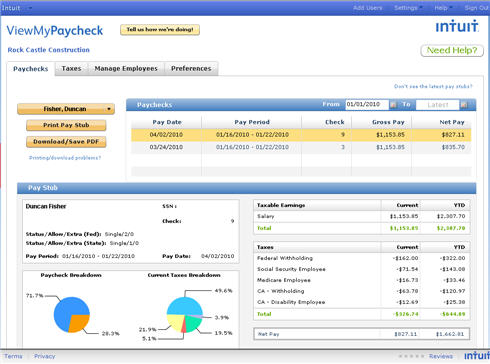Click the Rock Castle Construction company name
The height and width of the screenshot is (364, 490).
tap(49, 50)
